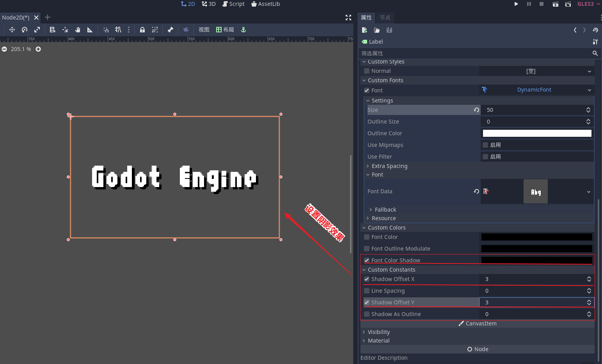
Task: Toggle grid snap icon
Action: tap(118, 30)
